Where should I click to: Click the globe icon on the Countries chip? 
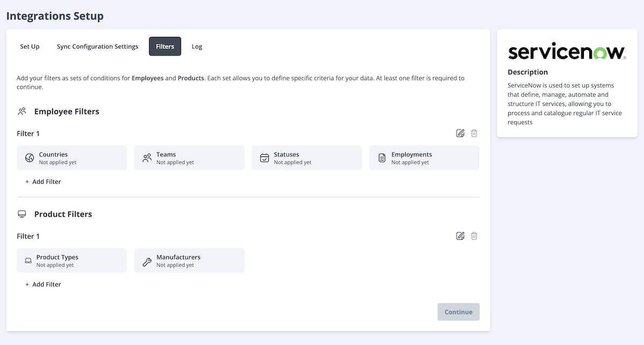coord(31,157)
